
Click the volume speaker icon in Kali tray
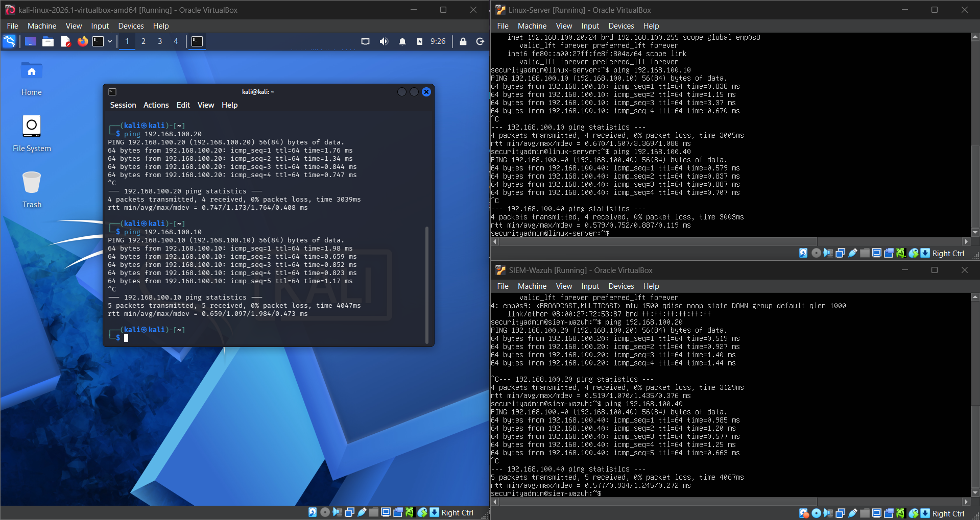click(x=384, y=41)
